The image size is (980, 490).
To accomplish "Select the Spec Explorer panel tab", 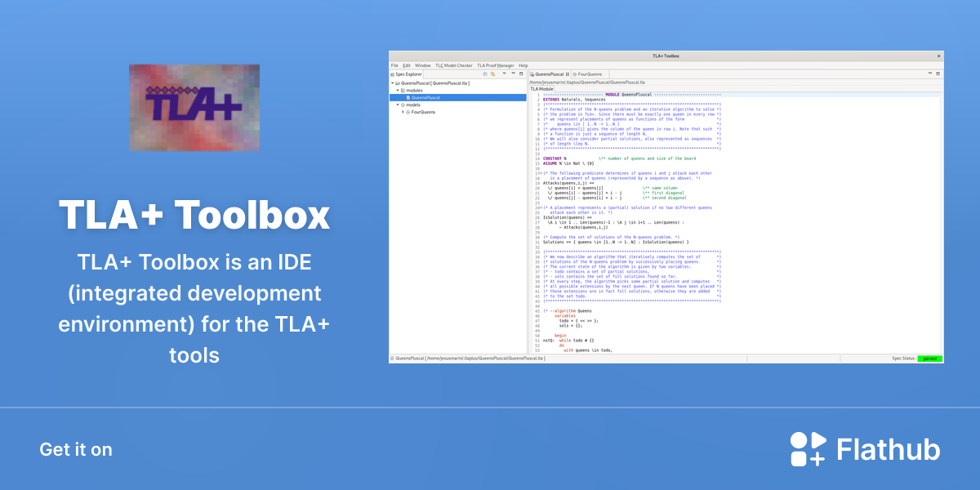I will pyautogui.click(x=407, y=73).
